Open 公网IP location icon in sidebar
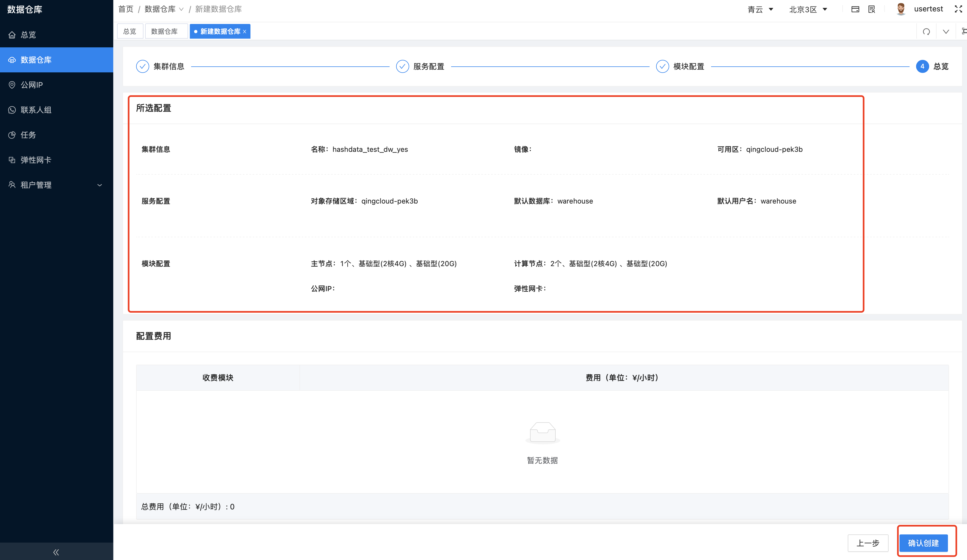Screen dimensions: 967x560 tap(12, 85)
